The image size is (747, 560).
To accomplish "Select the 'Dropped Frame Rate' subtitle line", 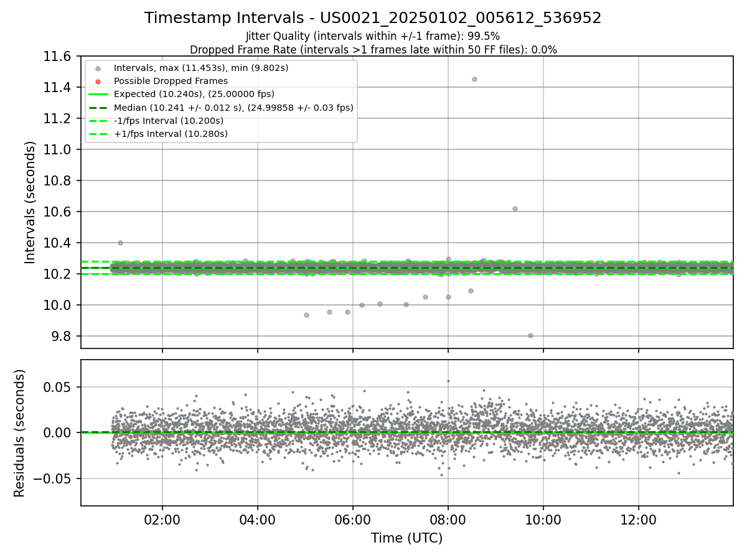I will pyautogui.click(x=373, y=49).
